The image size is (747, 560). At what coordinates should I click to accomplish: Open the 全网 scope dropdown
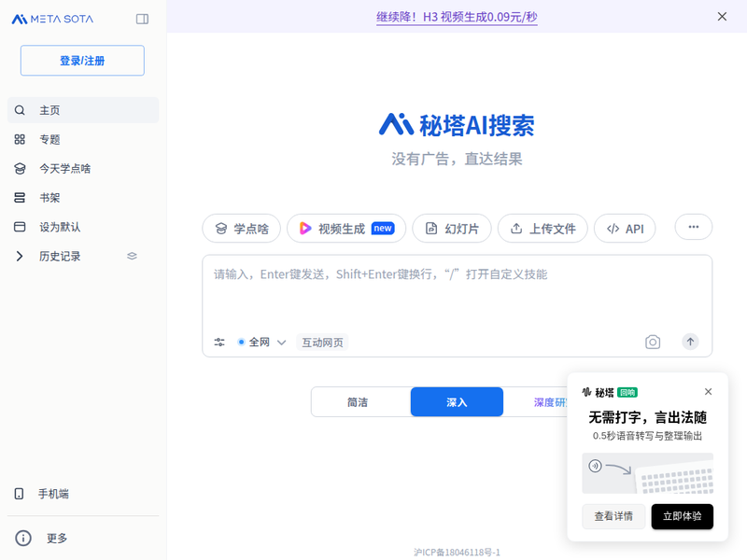(261, 342)
